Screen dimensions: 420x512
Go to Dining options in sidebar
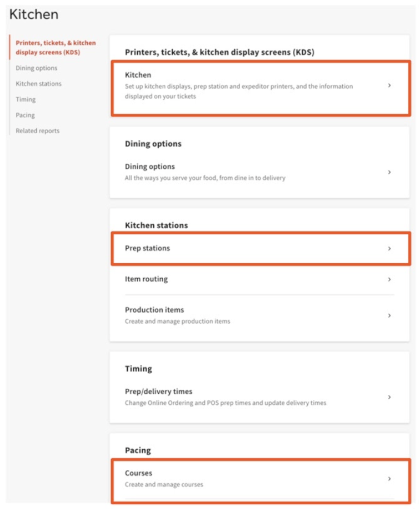tap(37, 68)
